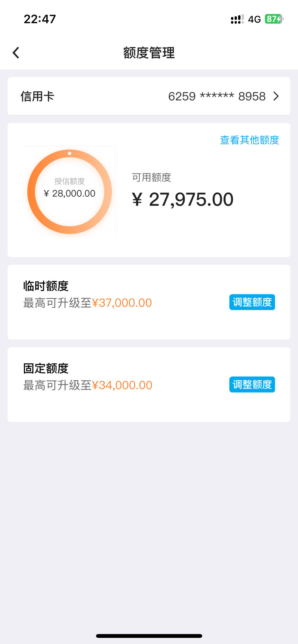Tap the ¥34,000.00 upgrade amount
This screenshot has width=298, height=644.
pyautogui.click(x=122, y=385)
